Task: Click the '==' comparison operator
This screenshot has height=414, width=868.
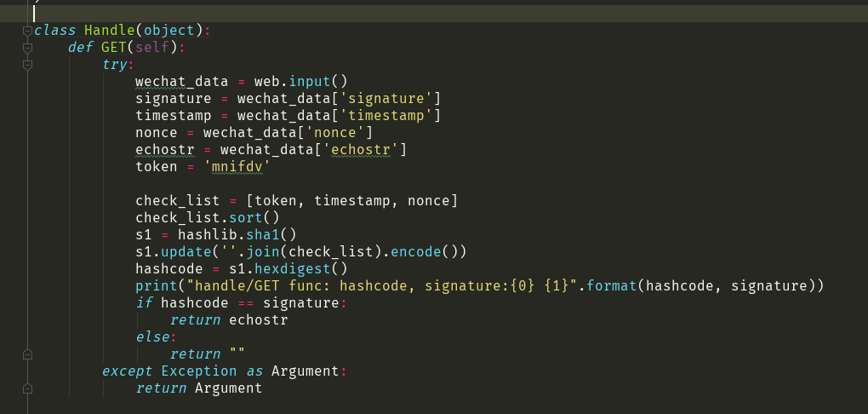Action: click(x=246, y=303)
